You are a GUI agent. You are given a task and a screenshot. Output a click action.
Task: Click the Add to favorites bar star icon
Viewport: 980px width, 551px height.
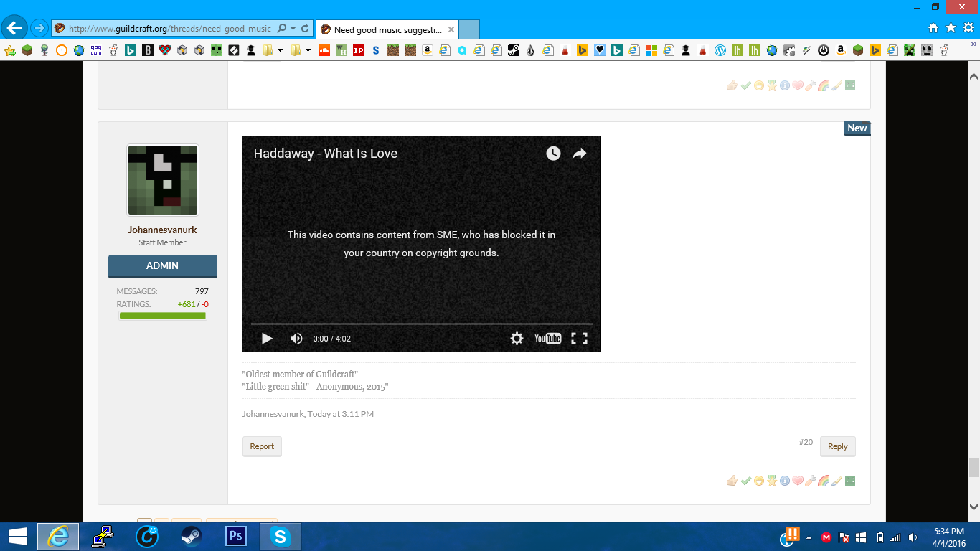tap(9, 50)
